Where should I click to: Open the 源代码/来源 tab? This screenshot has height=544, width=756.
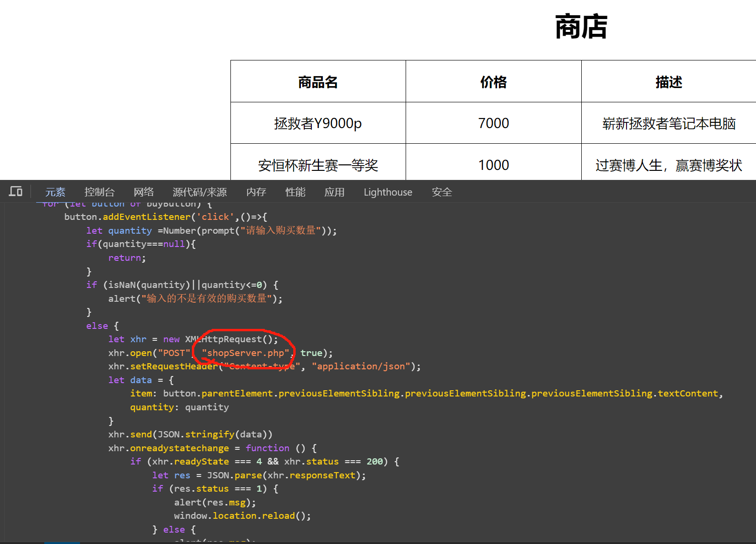pyautogui.click(x=199, y=192)
